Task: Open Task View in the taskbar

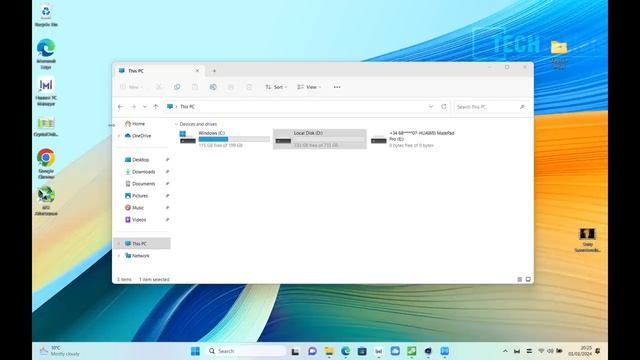Action: [x=295, y=351]
